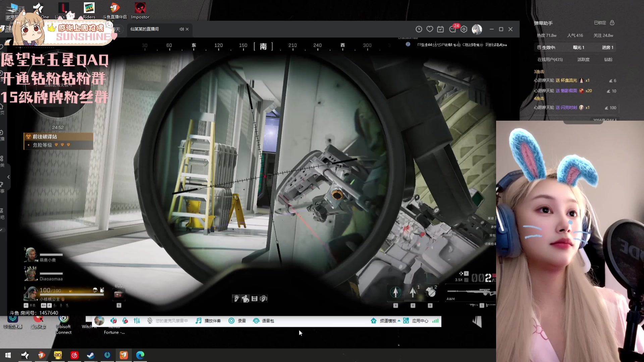This screenshot has width=644, height=362.
Task: Toggle the lock icon in 弹幕助手 panel
Action: 612,23
